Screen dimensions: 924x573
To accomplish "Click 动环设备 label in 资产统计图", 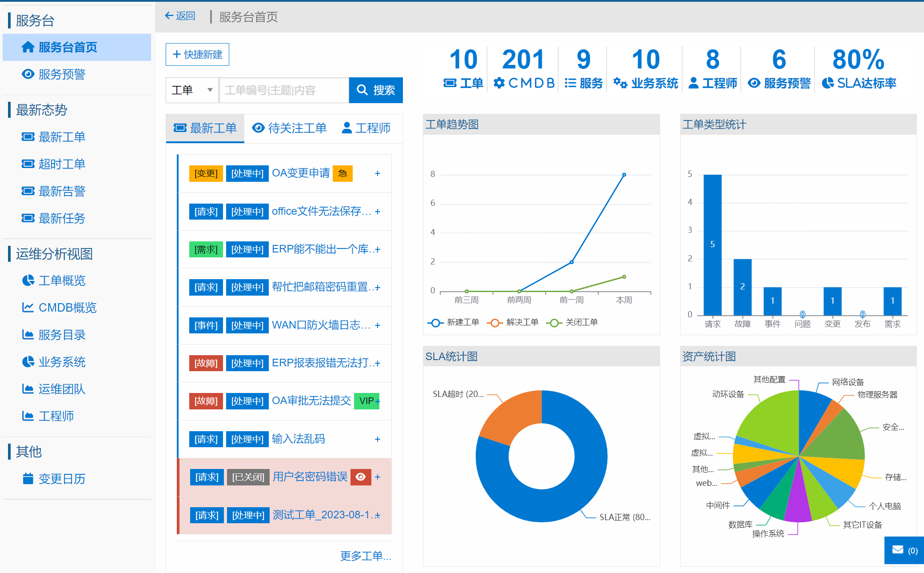I will pos(728,394).
